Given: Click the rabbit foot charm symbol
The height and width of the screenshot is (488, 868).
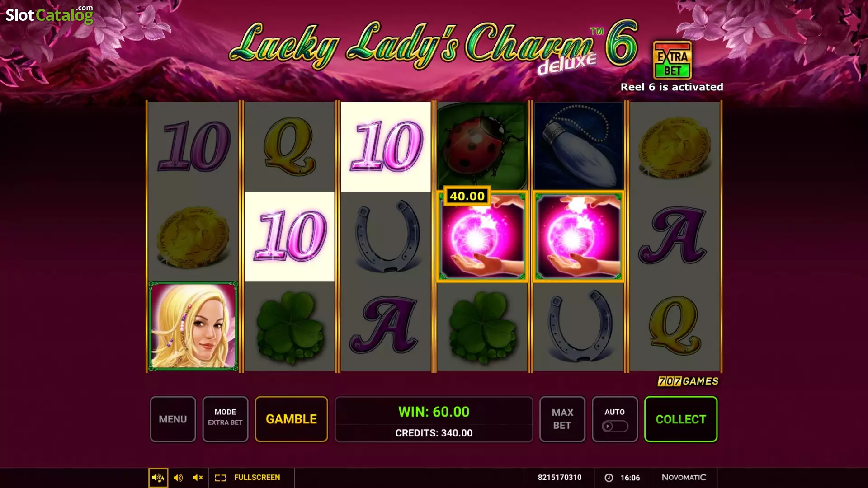Looking at the screenshot, I should [579, 146].
